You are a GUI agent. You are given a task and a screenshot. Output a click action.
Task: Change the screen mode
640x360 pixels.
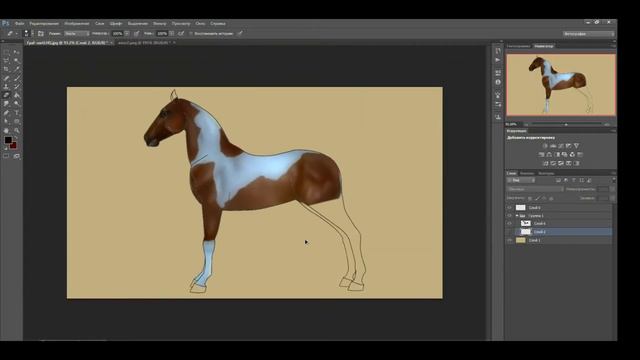pos(16,156)
